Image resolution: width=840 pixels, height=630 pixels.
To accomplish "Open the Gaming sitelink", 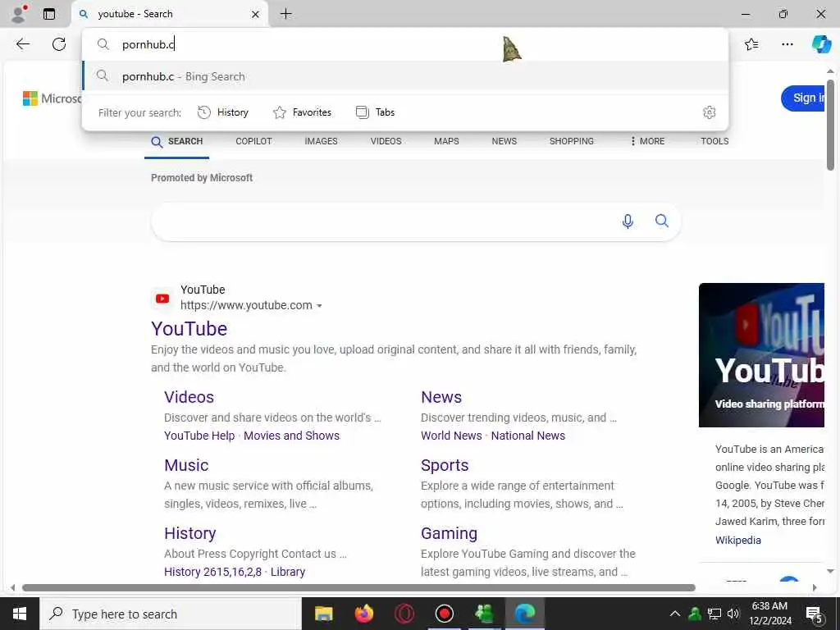I will tap(449, 533).
